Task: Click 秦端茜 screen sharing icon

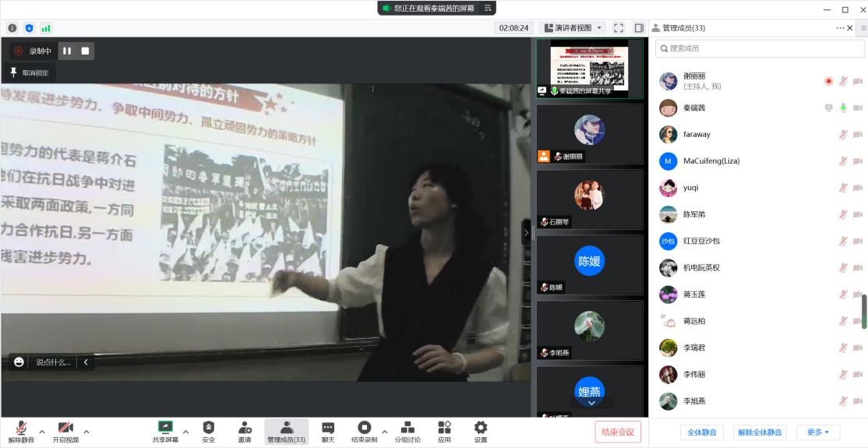Action: click(x=829, y=108)
